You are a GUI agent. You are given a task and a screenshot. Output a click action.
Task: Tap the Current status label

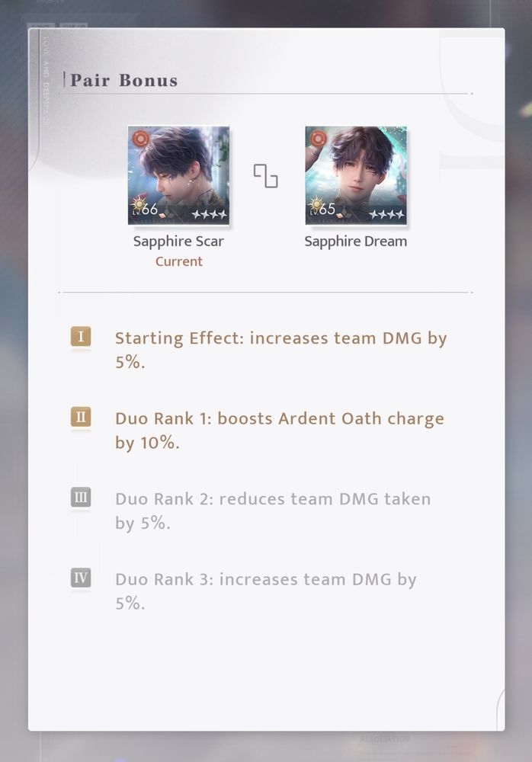point(179,261)
